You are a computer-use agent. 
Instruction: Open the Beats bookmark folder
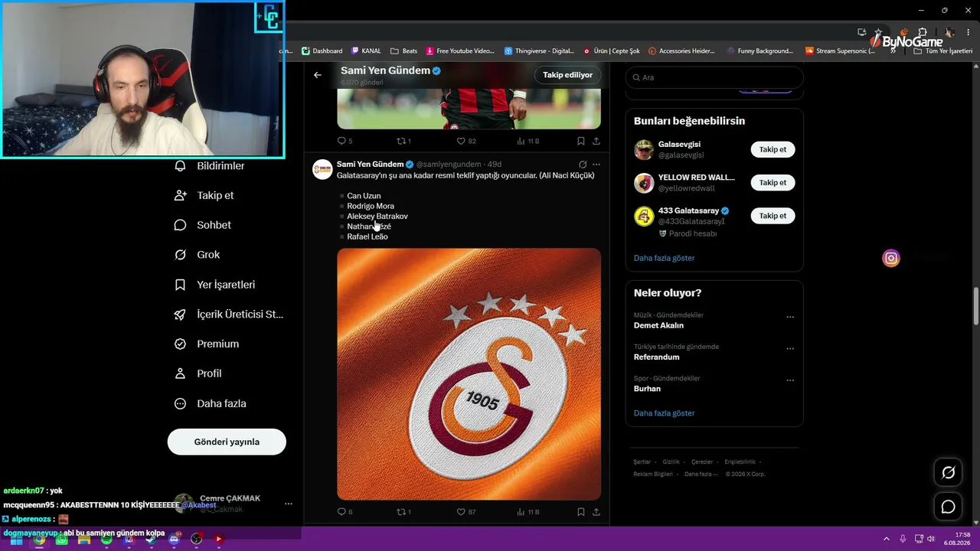click(404, 51)
